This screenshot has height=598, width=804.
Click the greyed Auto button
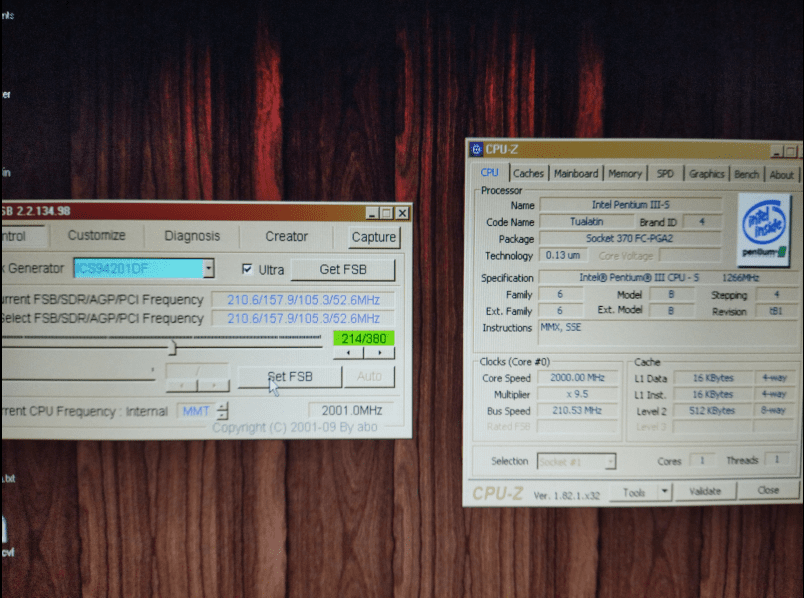(x=369, y=376)
